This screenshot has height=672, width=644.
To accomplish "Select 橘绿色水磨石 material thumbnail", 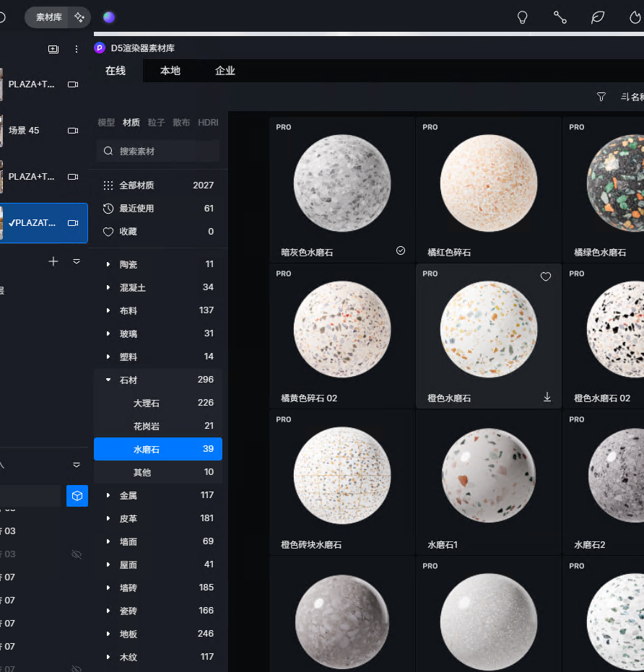I will pyautogui.click(x=616, y=183).
